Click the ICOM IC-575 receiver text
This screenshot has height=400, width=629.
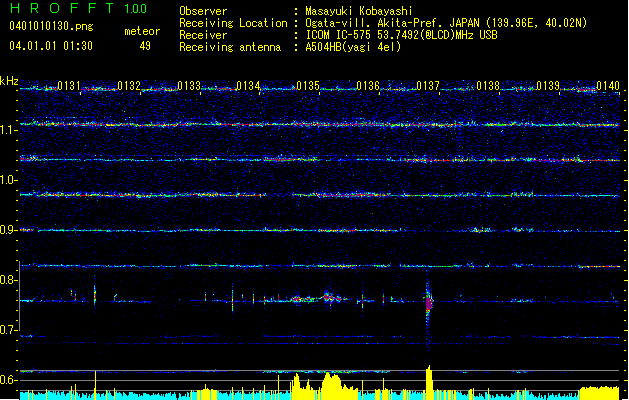tap(402, 35)
